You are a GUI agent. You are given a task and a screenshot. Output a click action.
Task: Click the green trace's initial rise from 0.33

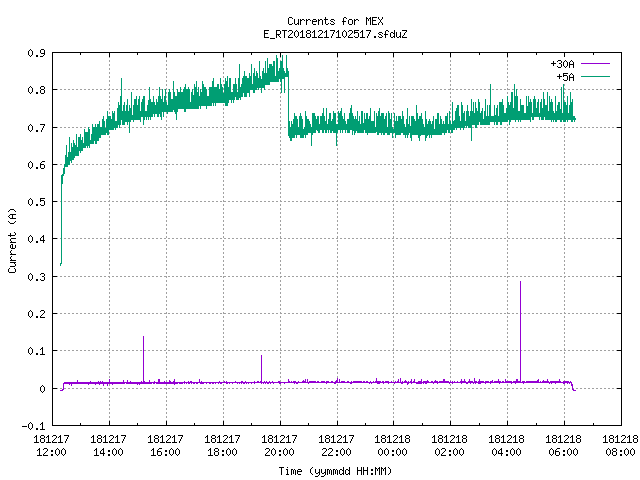point(62,220)
